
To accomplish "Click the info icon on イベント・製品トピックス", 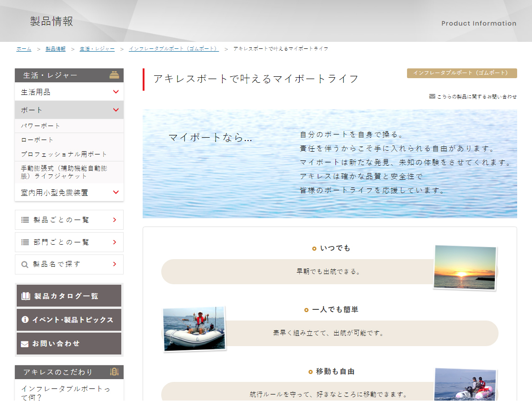I will 25,320.
